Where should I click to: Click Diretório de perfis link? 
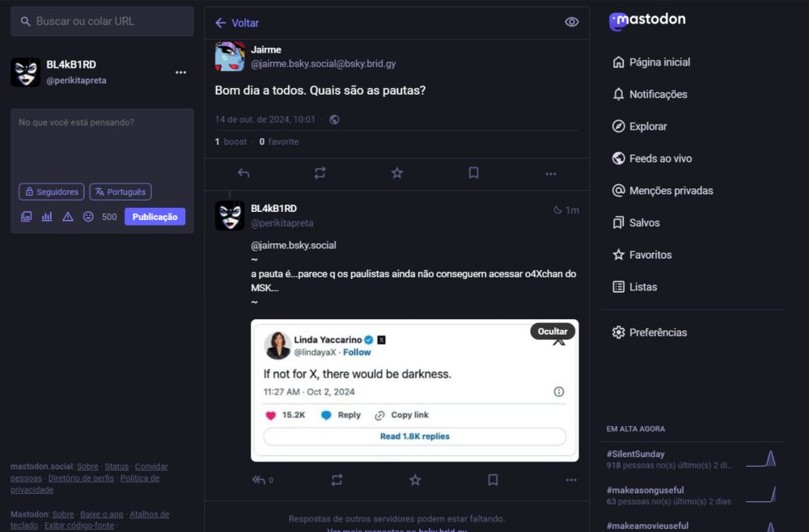point(81,479)
